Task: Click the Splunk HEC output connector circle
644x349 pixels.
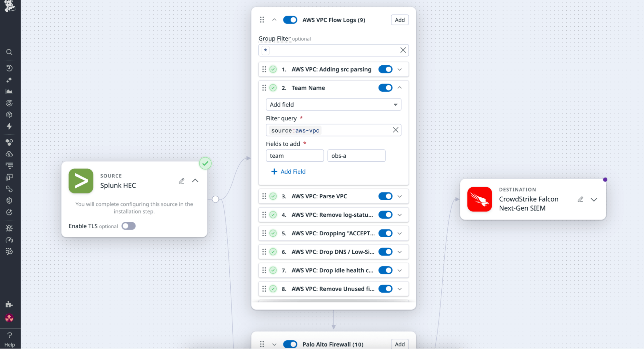Action: pyautogui.click(x=216, y=199)
